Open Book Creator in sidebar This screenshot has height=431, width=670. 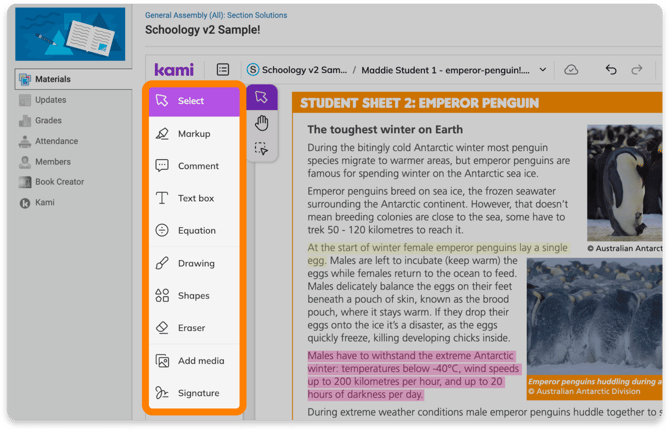[59, 182]
